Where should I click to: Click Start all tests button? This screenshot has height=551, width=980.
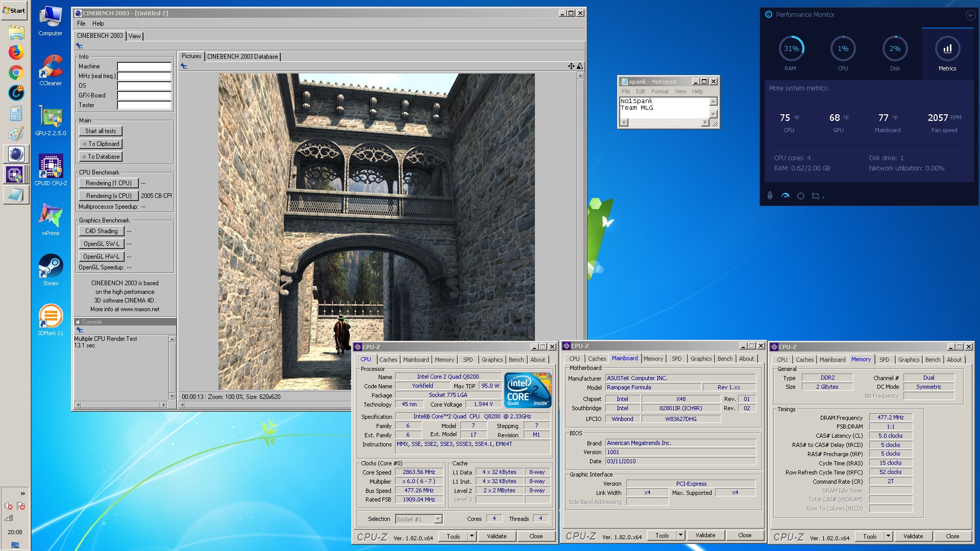click(101, 131)
